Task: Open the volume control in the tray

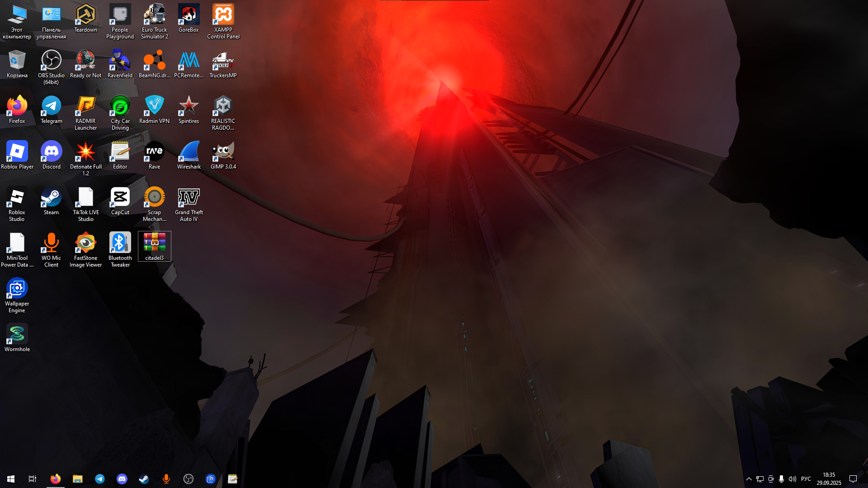Action: 792,479
